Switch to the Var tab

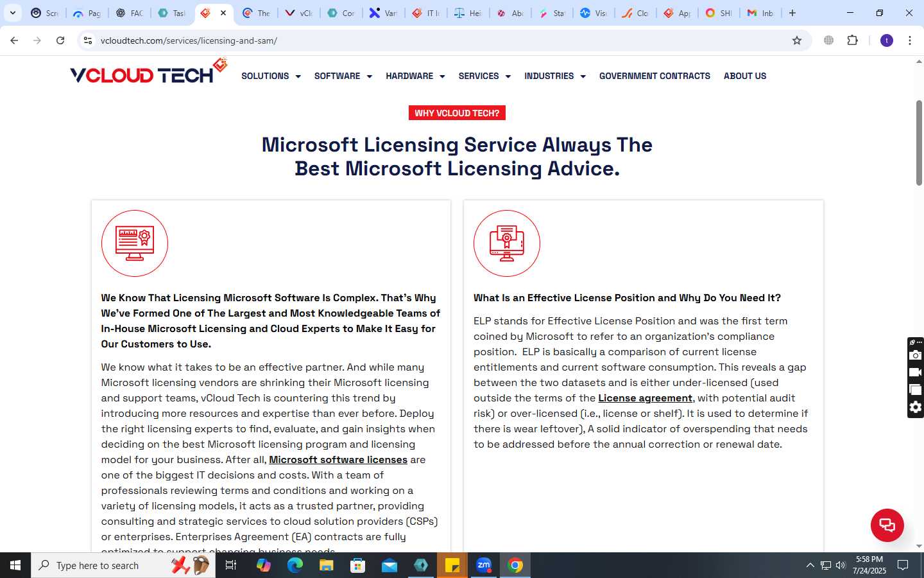point(383,13)
